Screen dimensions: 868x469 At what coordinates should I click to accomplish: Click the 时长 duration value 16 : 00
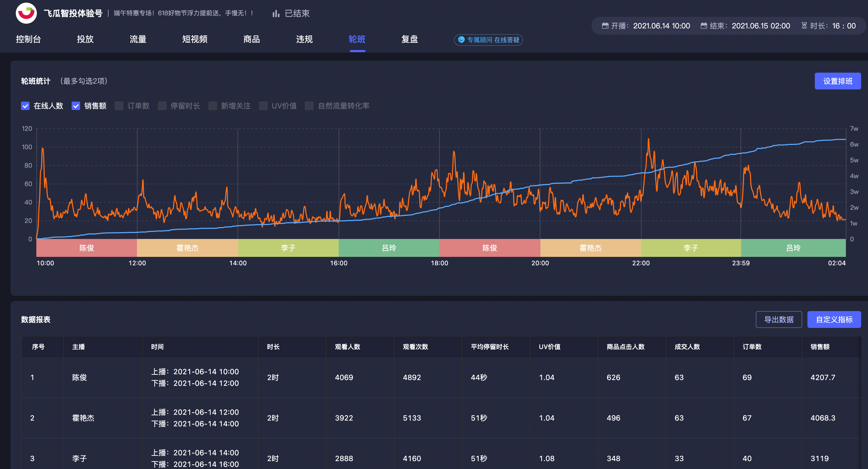844,26
